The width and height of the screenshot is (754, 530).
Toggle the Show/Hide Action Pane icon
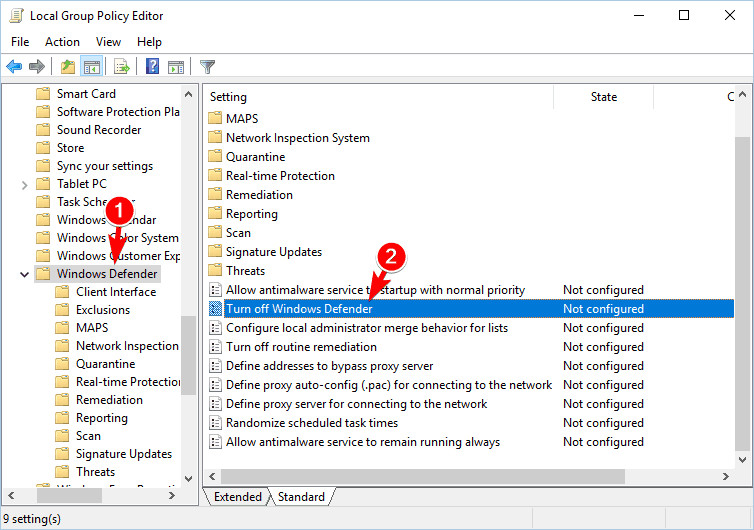(x=176, y=67)
